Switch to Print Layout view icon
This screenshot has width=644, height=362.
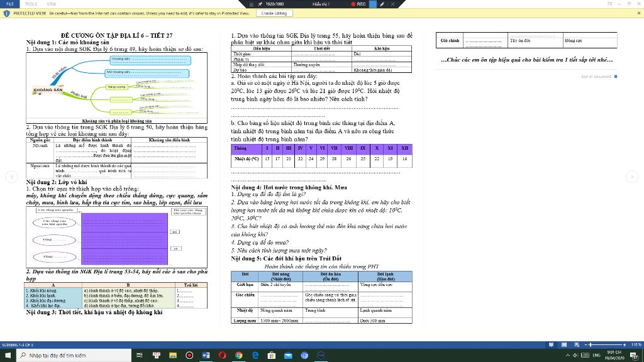[564, 345]
